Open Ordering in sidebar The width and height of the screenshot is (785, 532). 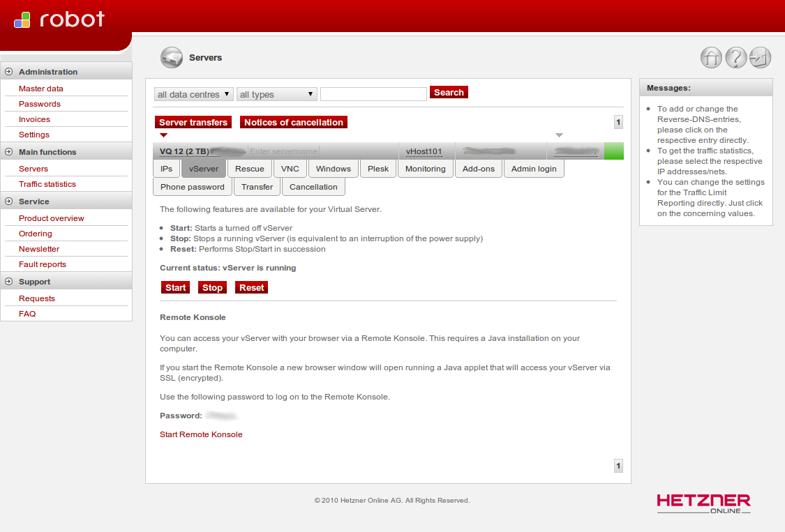pos(36,234)
